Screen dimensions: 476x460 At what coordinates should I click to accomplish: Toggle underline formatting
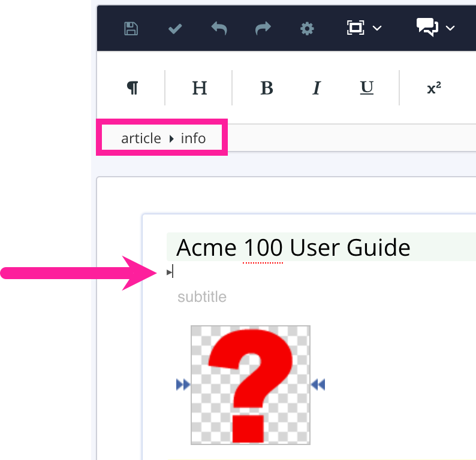click(367, 88)
